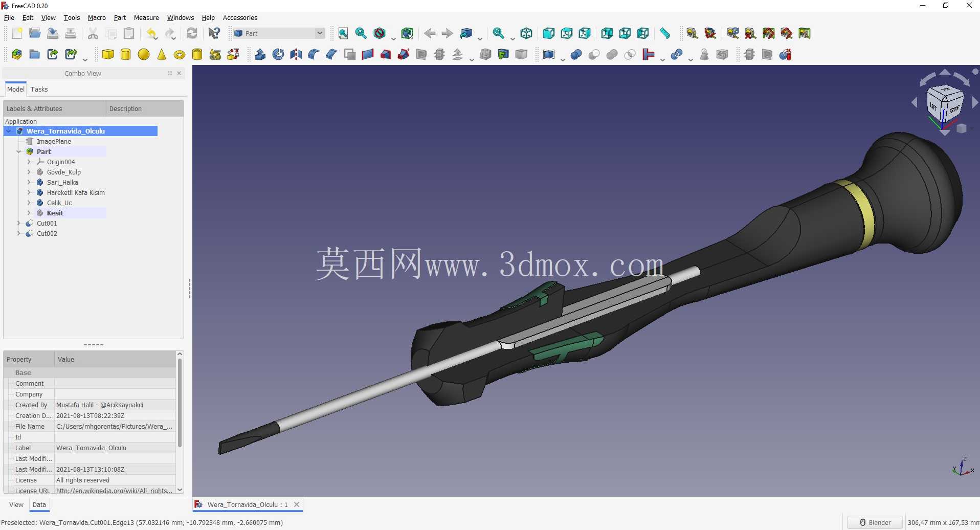Click the Boolean Cut tool icon
Image resolution: width=980 pixels, height=530 pixels.
(594, 55)
